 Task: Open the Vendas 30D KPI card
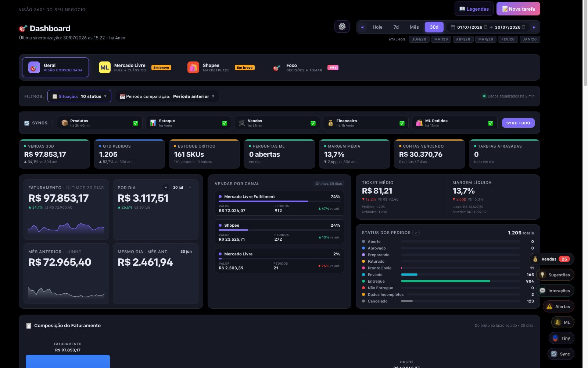54,154
